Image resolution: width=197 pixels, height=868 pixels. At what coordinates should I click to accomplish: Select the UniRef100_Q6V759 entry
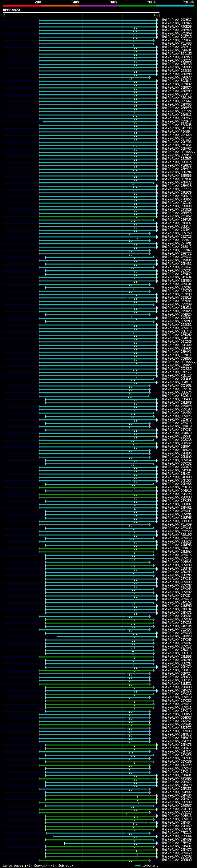pyautogui.click(x=177, y=233)
